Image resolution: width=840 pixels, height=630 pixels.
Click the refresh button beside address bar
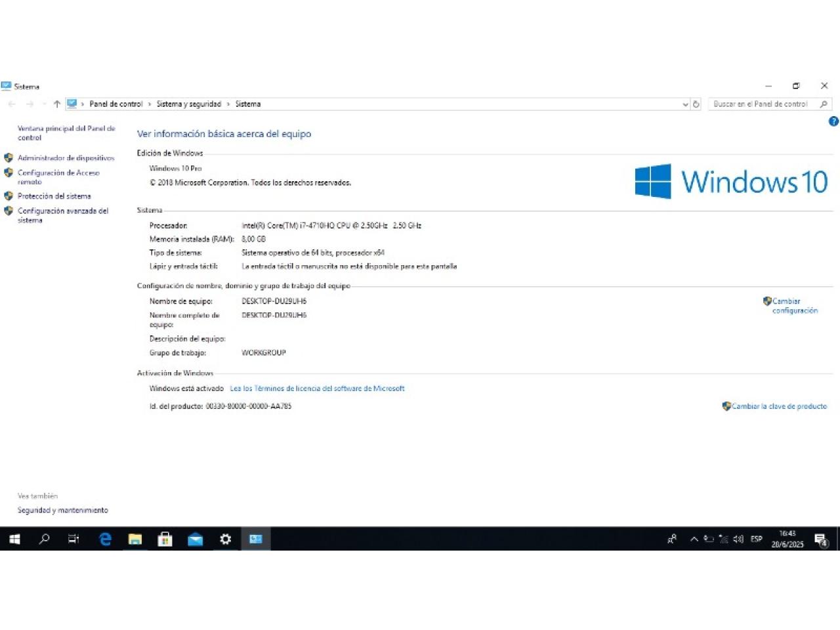coord(696,104)
